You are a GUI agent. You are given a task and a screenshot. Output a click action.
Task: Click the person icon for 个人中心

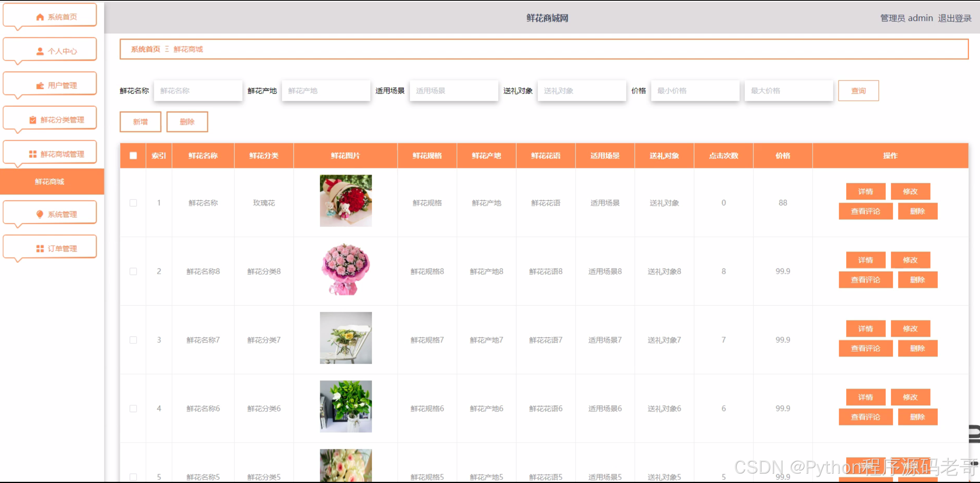40,51
